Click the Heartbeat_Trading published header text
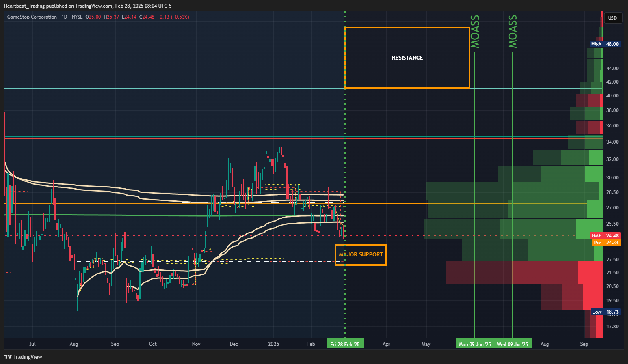This screenshot has width=628, height=364. 88,6
